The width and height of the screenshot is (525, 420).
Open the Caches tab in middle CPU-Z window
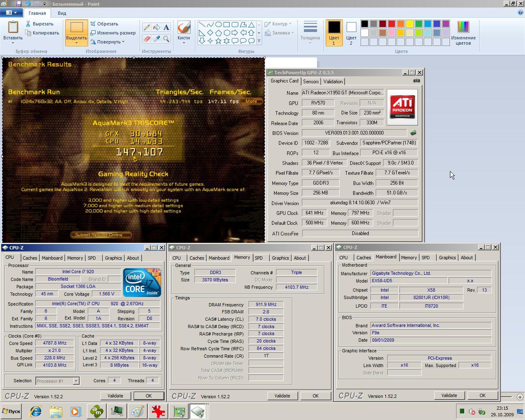tap(197, 258)
